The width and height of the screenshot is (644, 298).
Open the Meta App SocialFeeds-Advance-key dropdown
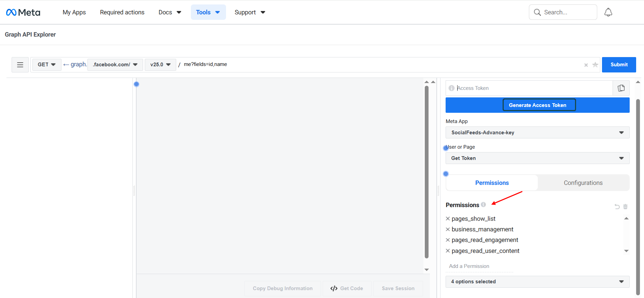click(537, 133)
